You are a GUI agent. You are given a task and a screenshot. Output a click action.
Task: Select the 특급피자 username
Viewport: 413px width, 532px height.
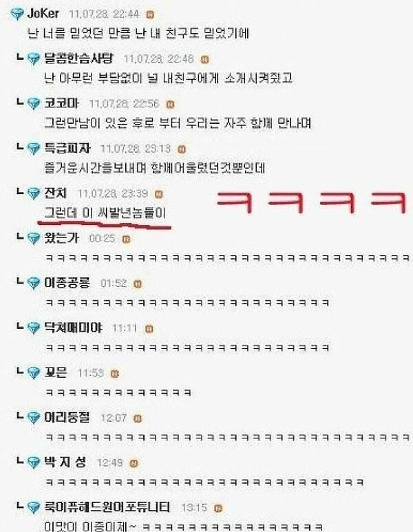point(67,148)
